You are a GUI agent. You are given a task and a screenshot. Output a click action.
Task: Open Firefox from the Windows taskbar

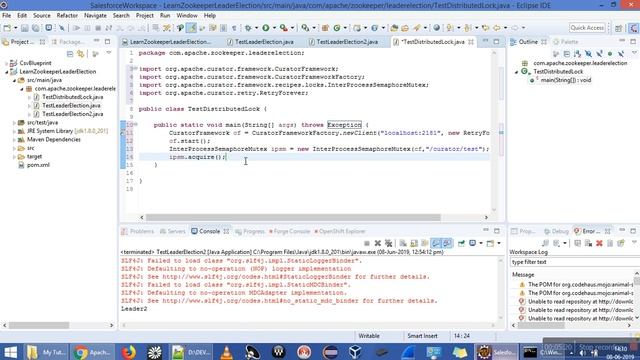[128, 352]
